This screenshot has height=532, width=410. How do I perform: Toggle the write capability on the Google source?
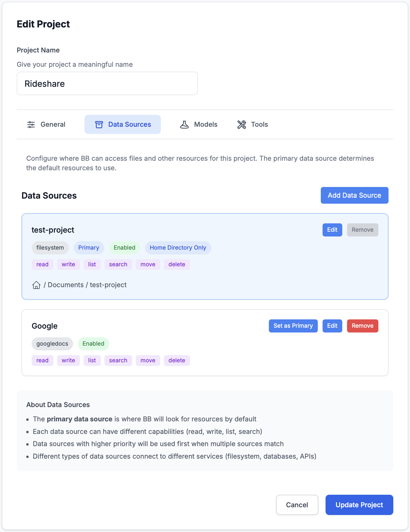click(68, 360)
